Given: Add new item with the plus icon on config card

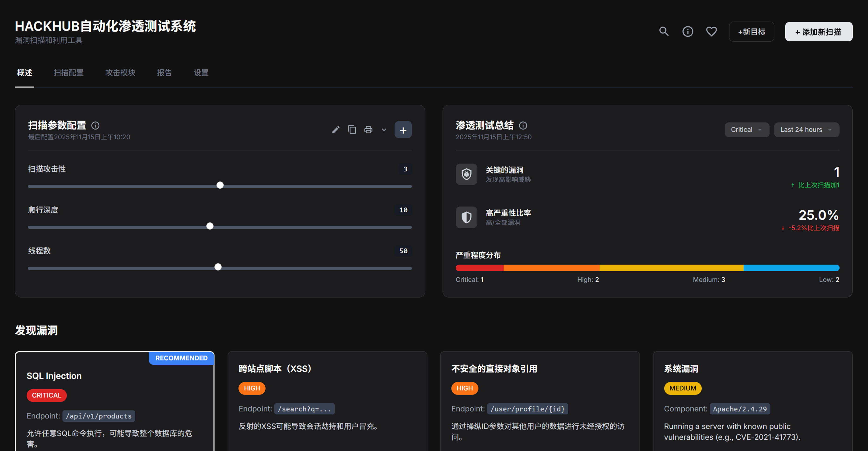Looking at the screenshot, I should pyautogui.click(x=403, y=129).
